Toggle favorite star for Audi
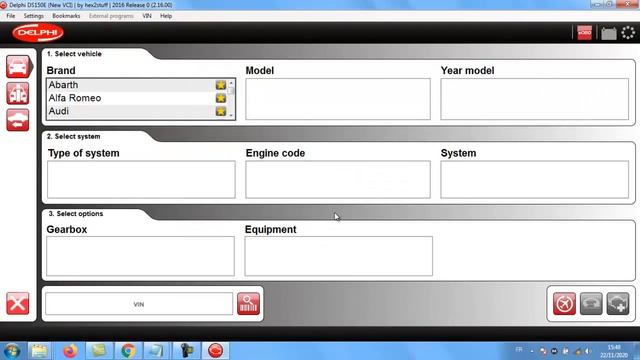The width and height of the screenshot is (640, 360). tap(221, 111)
